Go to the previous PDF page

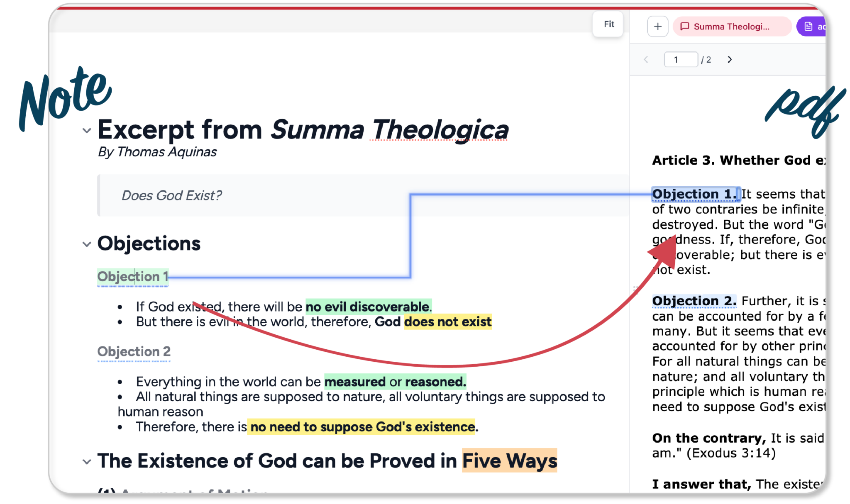(646, 60)
